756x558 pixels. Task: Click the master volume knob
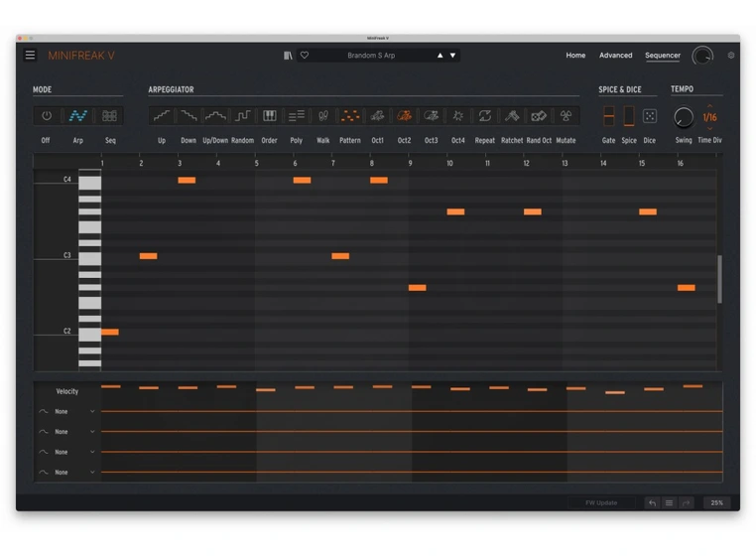point(702,56)
